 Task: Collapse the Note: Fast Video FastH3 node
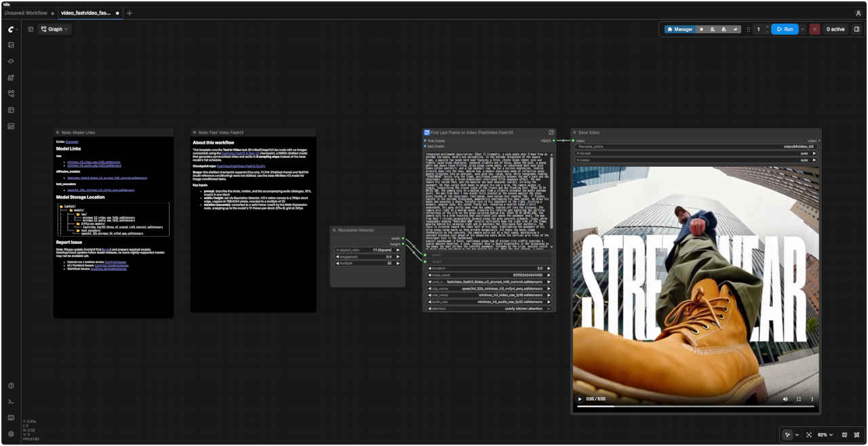(195, 132)
